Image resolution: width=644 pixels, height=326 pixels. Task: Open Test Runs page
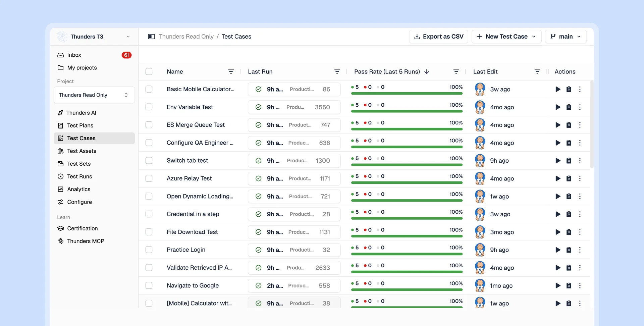coord(94,176)
